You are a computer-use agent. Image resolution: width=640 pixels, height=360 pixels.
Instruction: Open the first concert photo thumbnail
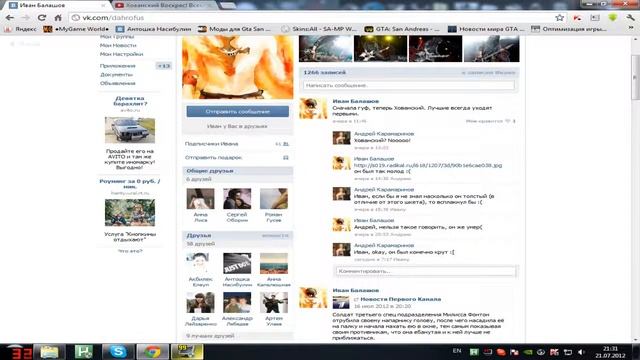(325, 49)
